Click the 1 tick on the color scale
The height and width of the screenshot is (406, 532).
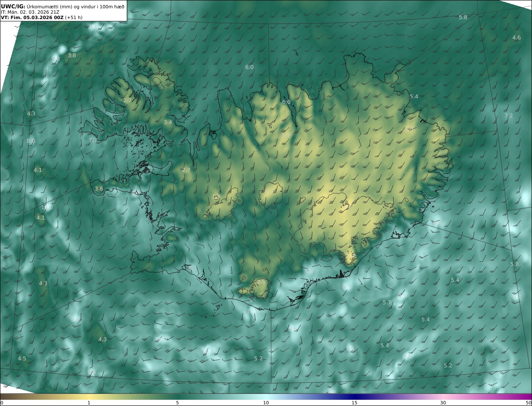[x=89, y=403]
